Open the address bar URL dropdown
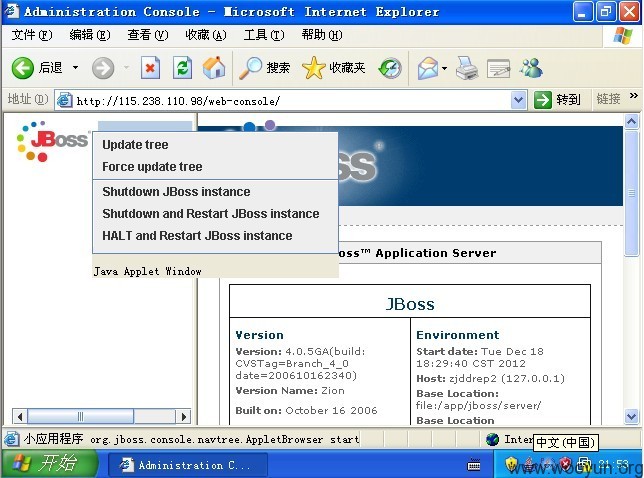Viewport: 644px width, 478px height. click(519, 100)
